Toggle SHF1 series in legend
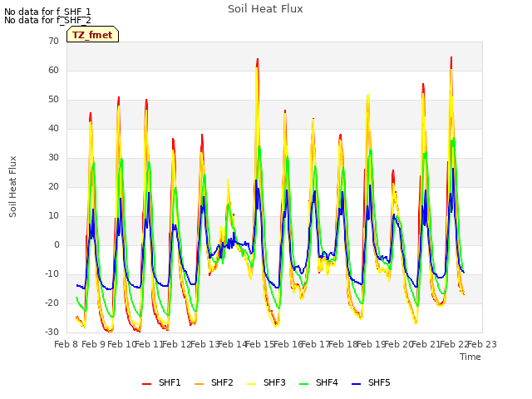Viewport: 532px width, 399px height. point(161,382)
